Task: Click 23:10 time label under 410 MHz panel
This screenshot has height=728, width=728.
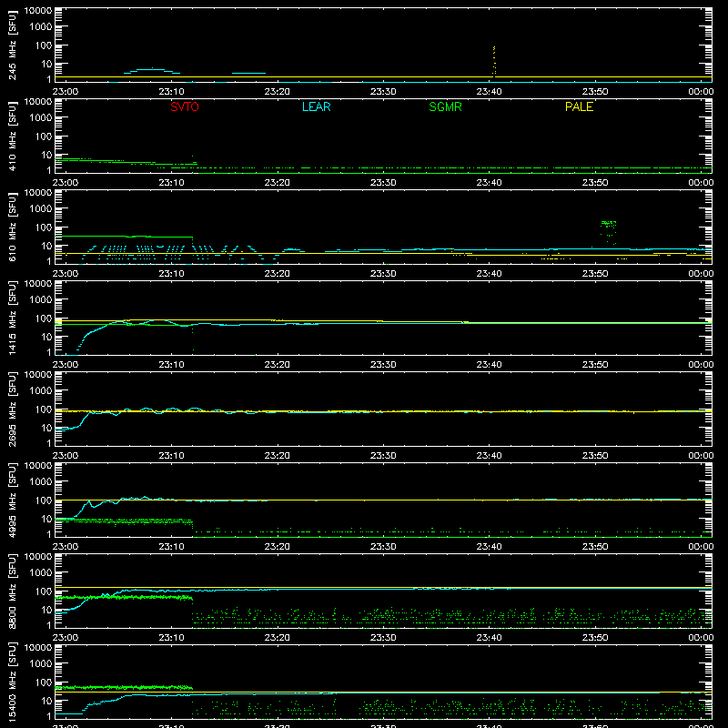Action: [171, 183]
